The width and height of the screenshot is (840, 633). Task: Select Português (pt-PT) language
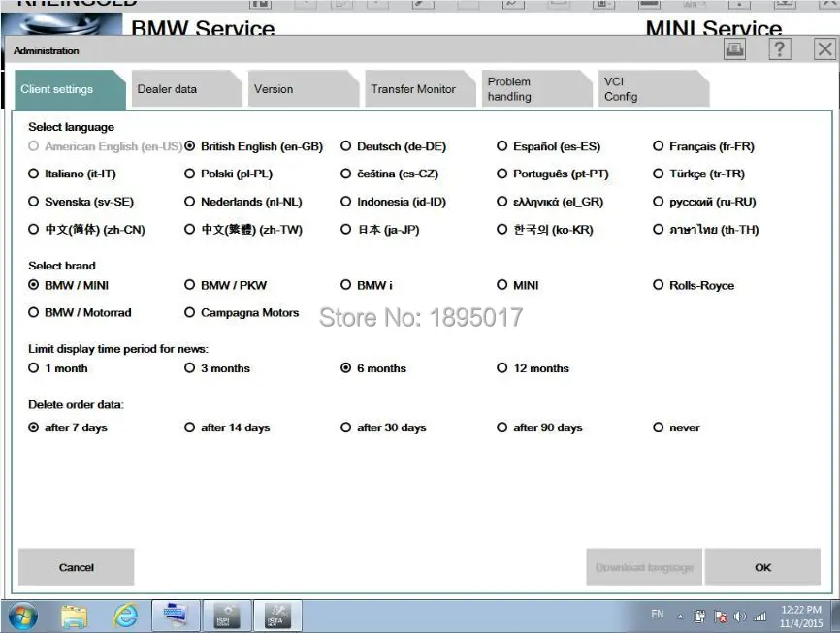click(553, 174)
